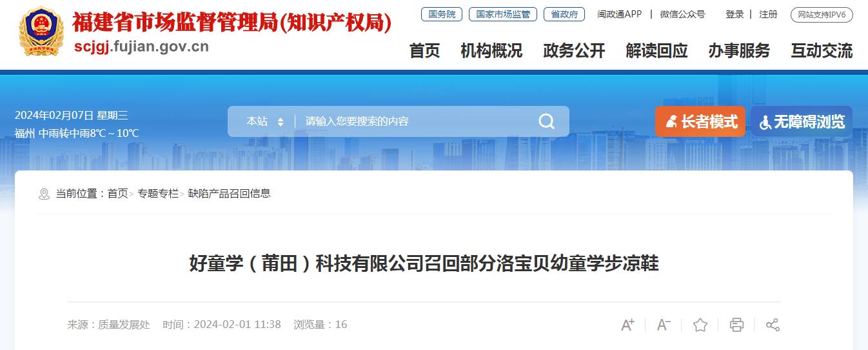The width and height of the screenshot is (868, 350).
Task: Enable 长者模式 elder mode
Action: (700, 121)
